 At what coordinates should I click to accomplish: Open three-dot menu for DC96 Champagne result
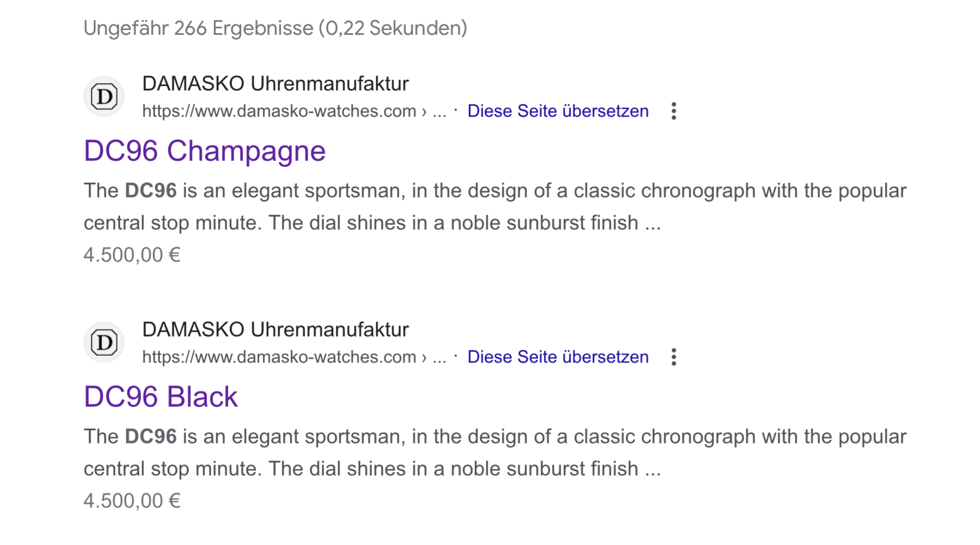674,111
